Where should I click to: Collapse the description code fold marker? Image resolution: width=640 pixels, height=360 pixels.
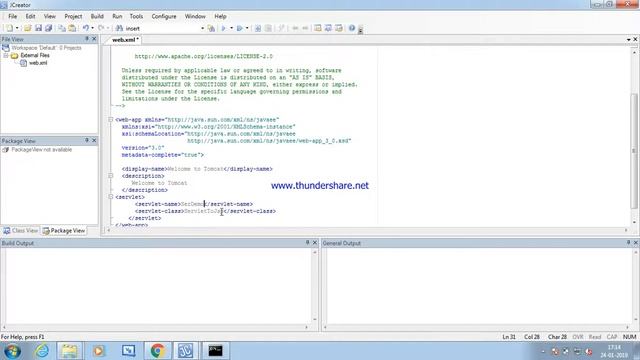pyautogui.click(x=111, y=176)
